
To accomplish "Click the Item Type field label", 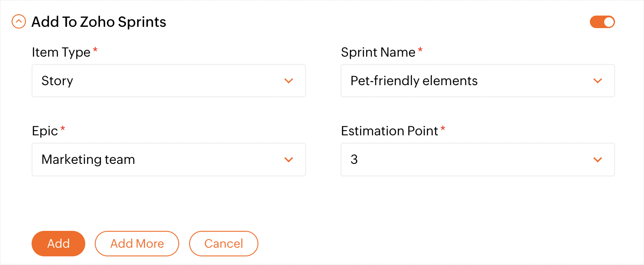I will click(61, 52).
